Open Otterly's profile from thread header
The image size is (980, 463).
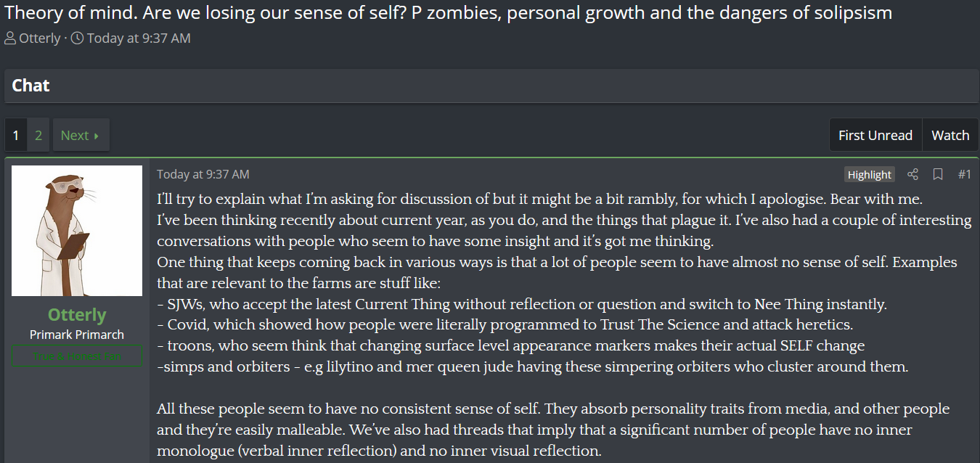[40, 38]
